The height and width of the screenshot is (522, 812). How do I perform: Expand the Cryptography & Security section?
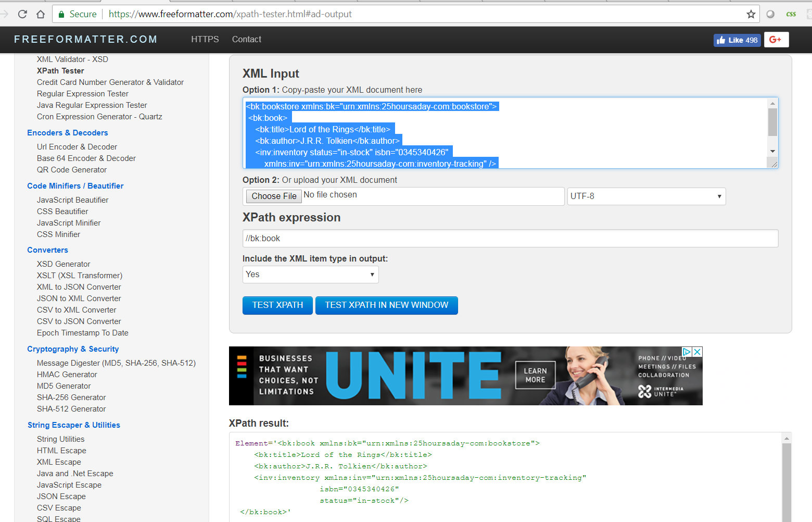click(73, 349)
